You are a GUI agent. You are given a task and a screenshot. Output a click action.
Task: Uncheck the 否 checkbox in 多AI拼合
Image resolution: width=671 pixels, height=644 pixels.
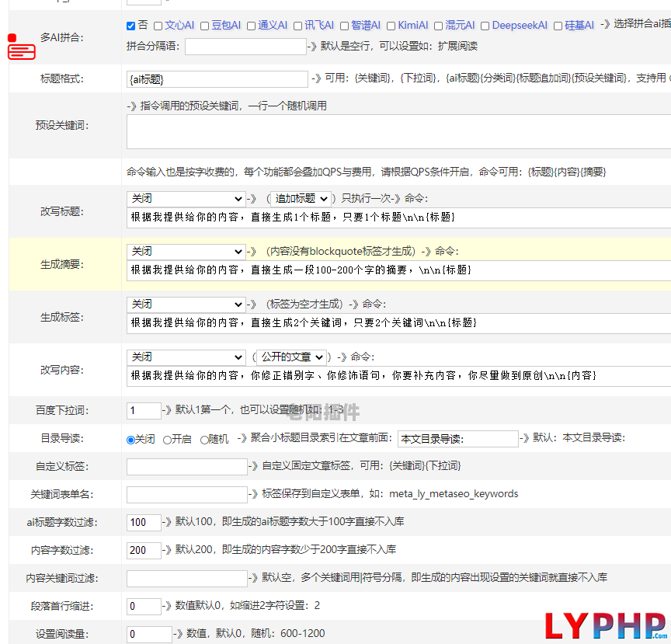(x=131, y=26)
